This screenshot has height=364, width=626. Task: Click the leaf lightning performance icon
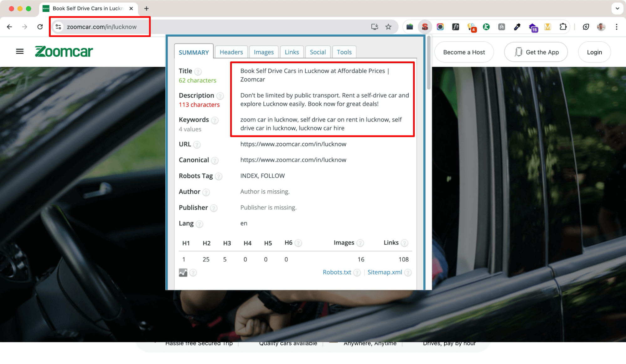tap(586, 27)
